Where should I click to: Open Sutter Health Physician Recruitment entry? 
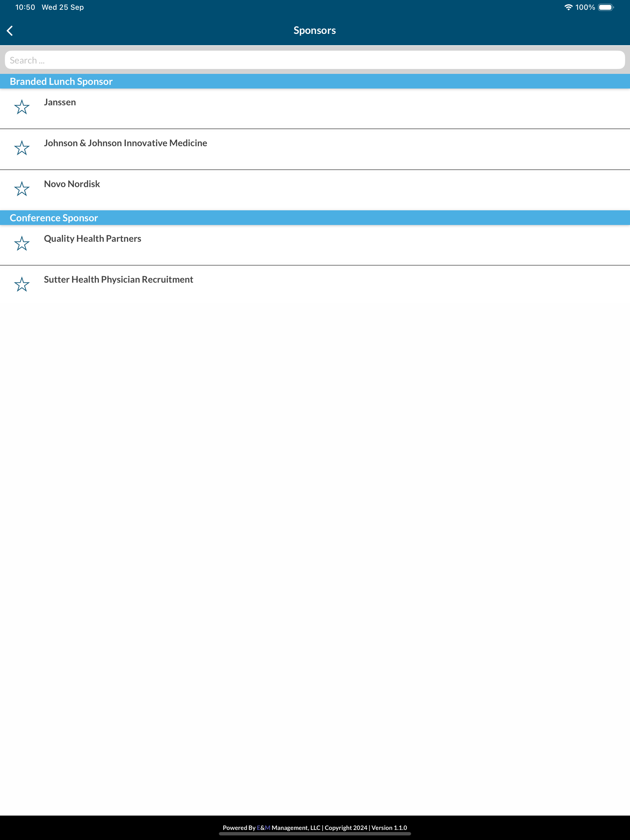pos(315,286)
